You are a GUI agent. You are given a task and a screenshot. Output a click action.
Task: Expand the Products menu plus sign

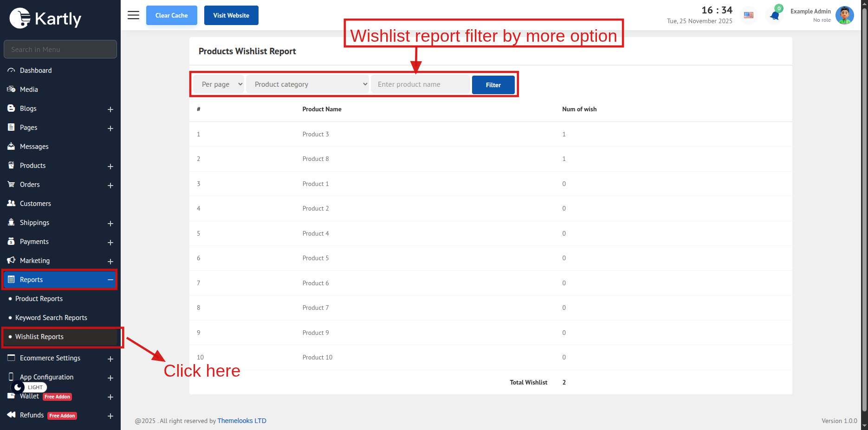pos(110,167)
